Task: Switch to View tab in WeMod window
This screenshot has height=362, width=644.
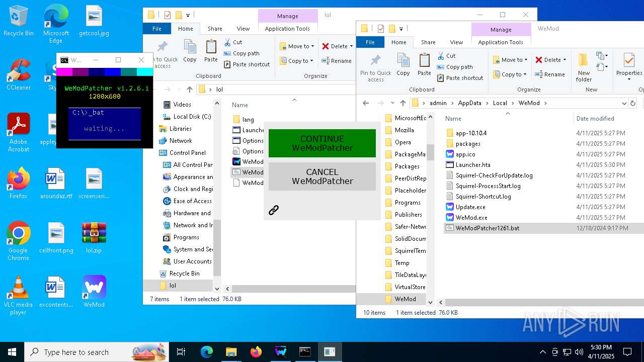Action: pyautogui.click(x=456, y=42)
